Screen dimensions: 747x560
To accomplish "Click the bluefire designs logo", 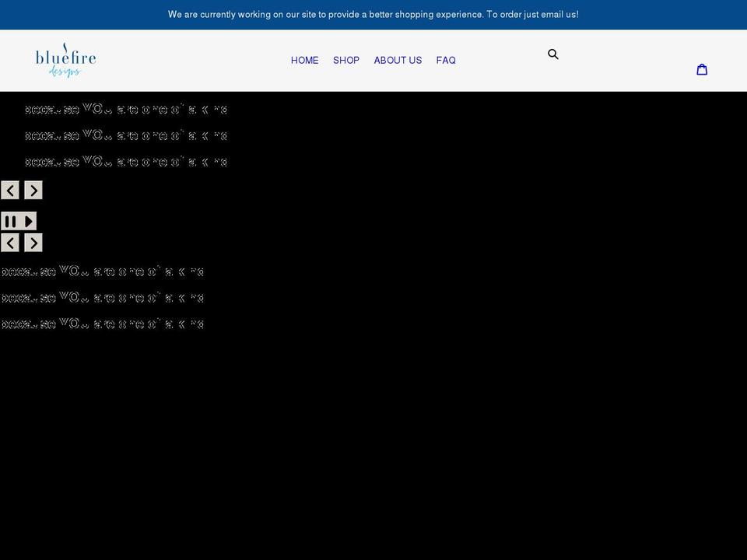I will point(65,60).
